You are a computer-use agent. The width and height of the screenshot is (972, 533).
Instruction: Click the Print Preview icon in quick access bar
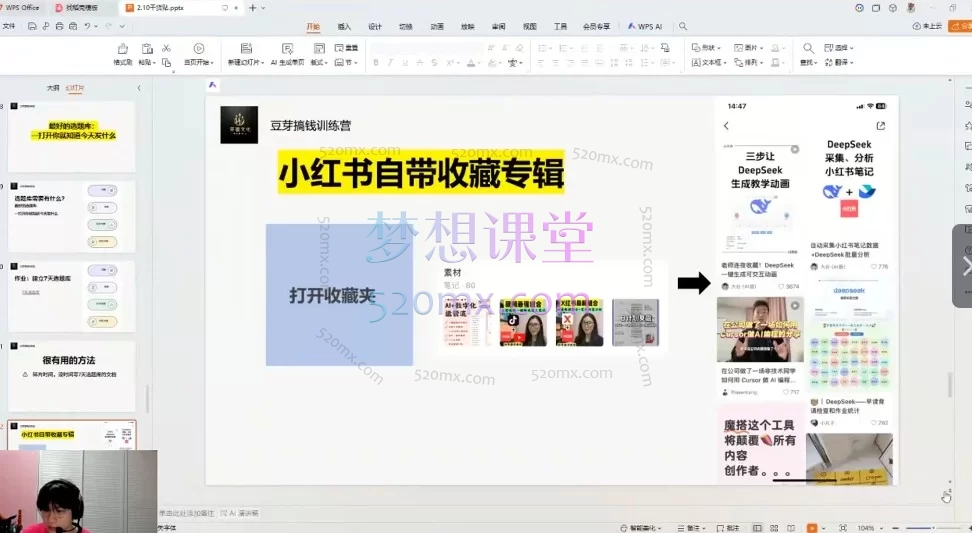73,26
